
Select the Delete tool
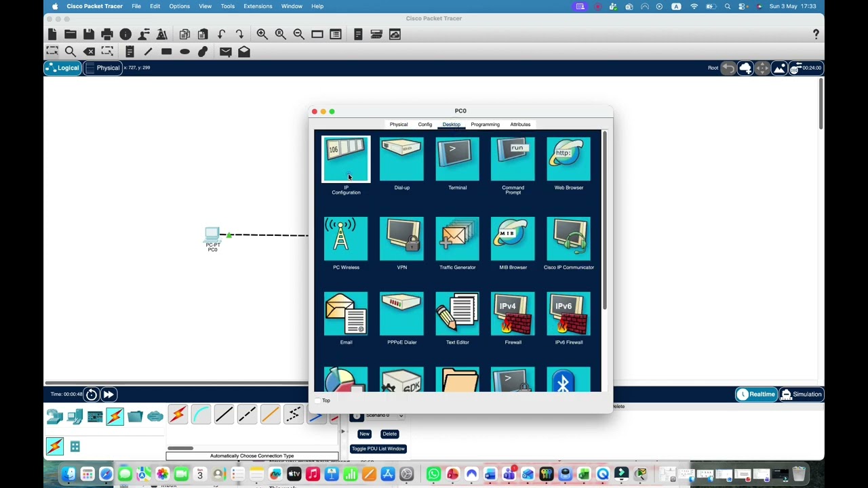[89, 52]
